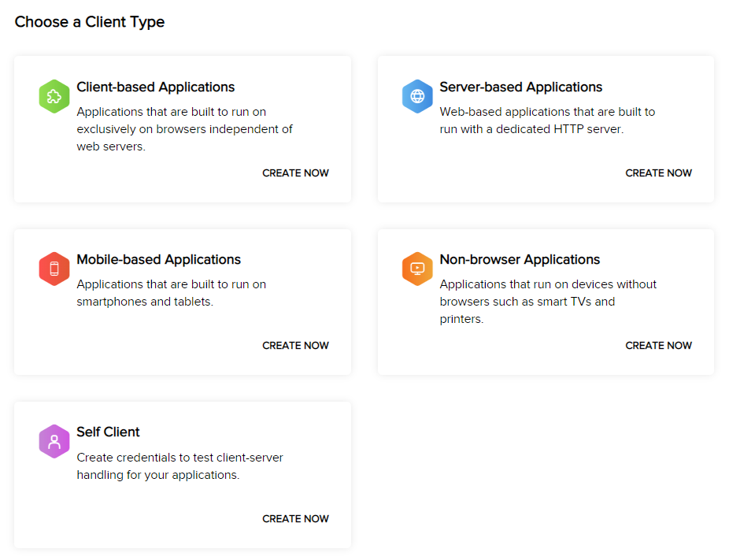Click the blue globe Server-based Applications icon
This screenshot has width=729, height=560.
(x=417, y=96)
